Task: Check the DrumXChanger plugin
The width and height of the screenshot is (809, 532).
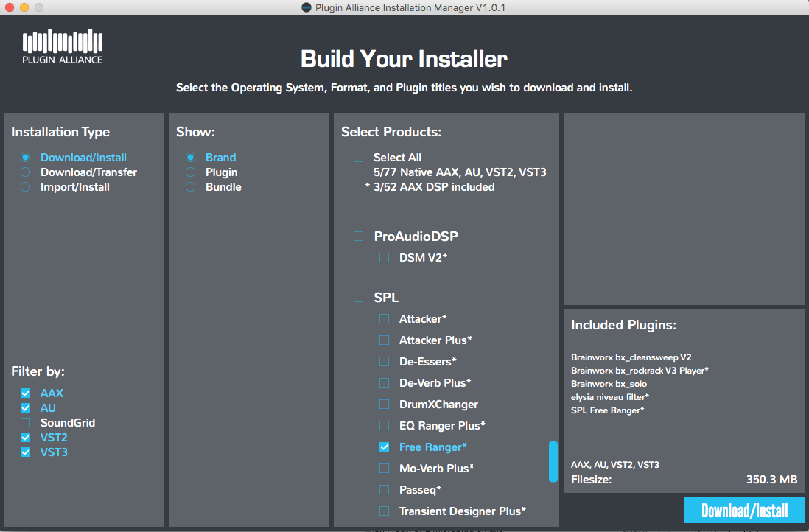Action: tap(385, 405)
